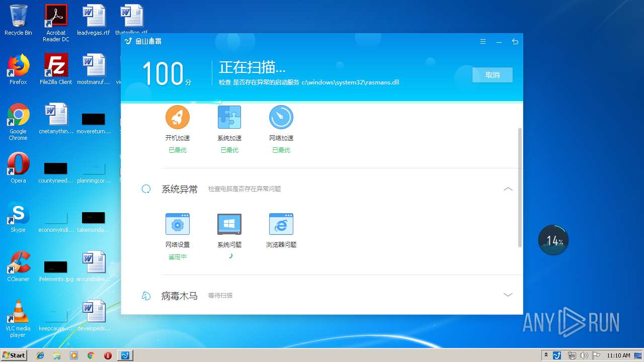This screenshot has width=644, height=362.
Task: Click the scan results scrollbar
Action: tap(520, 187)
